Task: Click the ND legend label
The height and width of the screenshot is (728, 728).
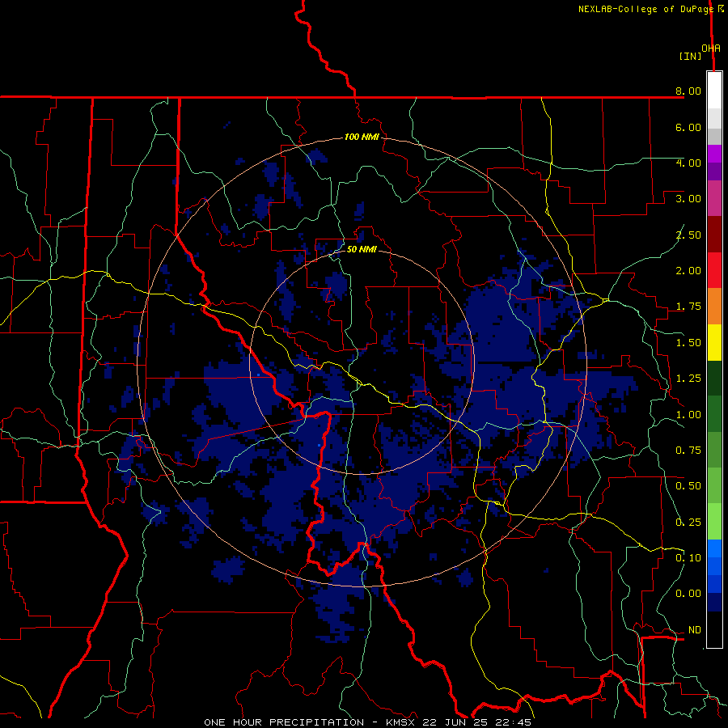Action: [695, 630]
